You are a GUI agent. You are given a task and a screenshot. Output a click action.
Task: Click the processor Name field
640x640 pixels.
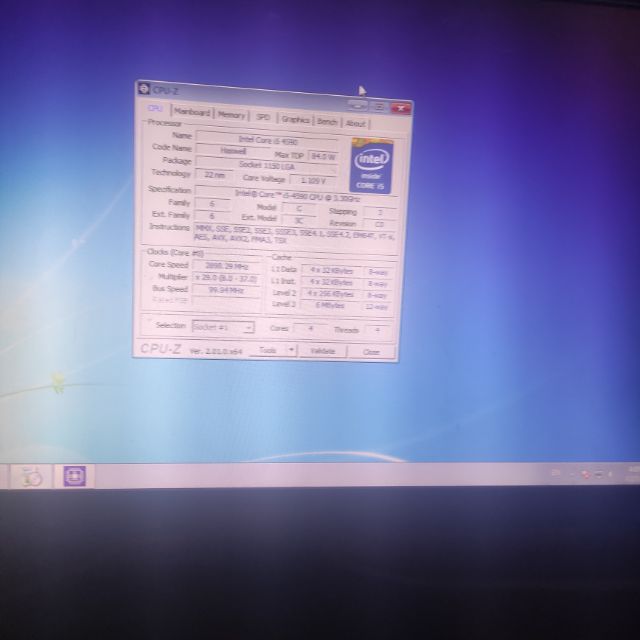[267, 140]
